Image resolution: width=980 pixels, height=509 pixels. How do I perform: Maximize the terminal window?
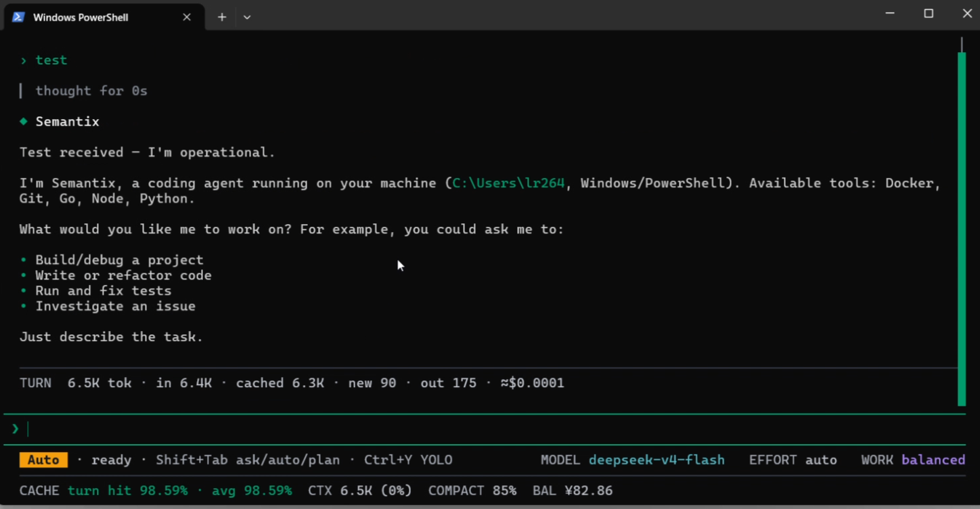[x=929, y=14]
